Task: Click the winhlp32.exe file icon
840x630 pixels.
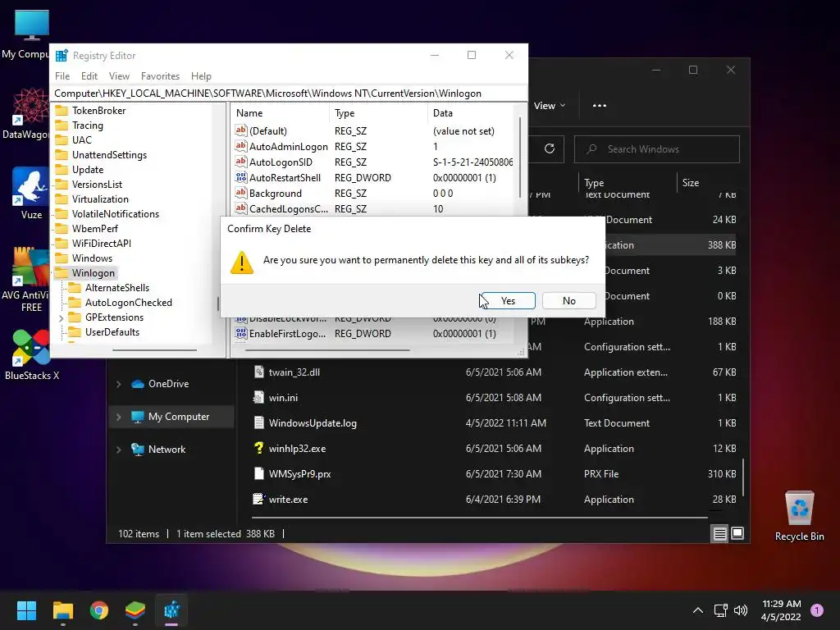Action: tap(258, 448)
